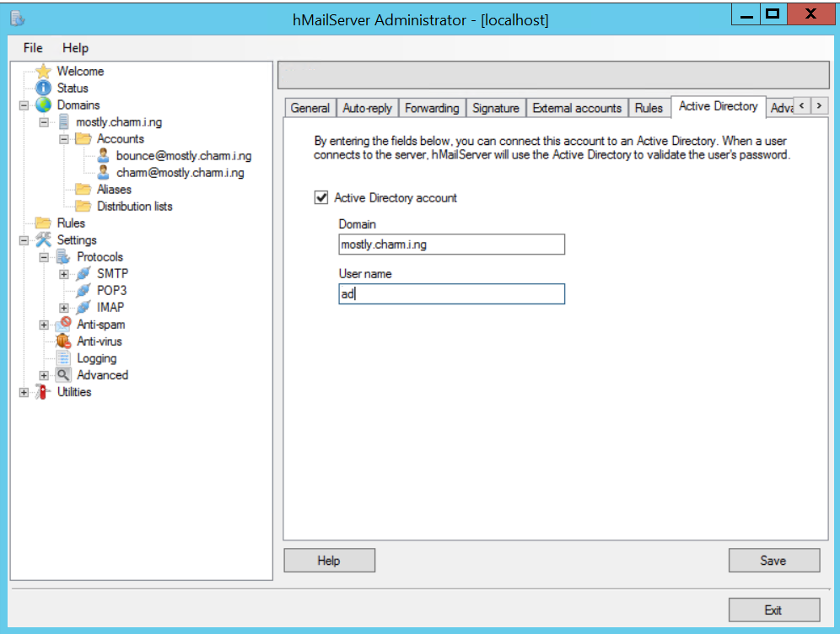This screenshot has height=634, width=840.
Task: Select the Active Directory tab
Action: 719,106
